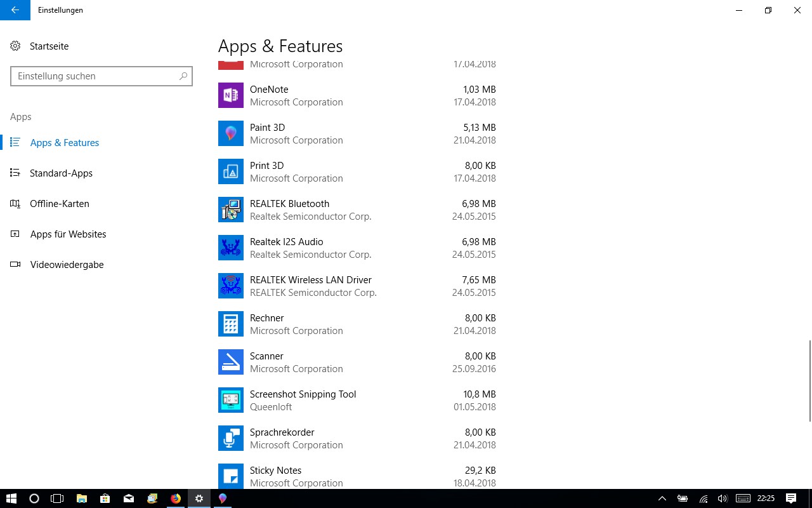Click the search magnifier icon

(x=183, y=76)
